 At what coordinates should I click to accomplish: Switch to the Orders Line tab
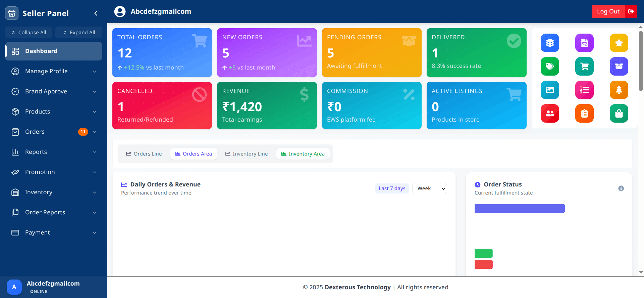pos(144,154)
